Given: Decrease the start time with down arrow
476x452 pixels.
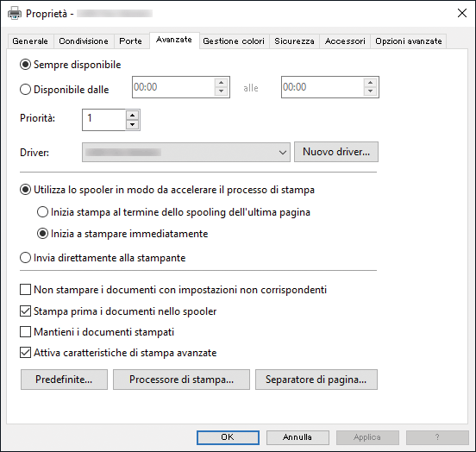Looking at the screenshot, I should (222, 91).
